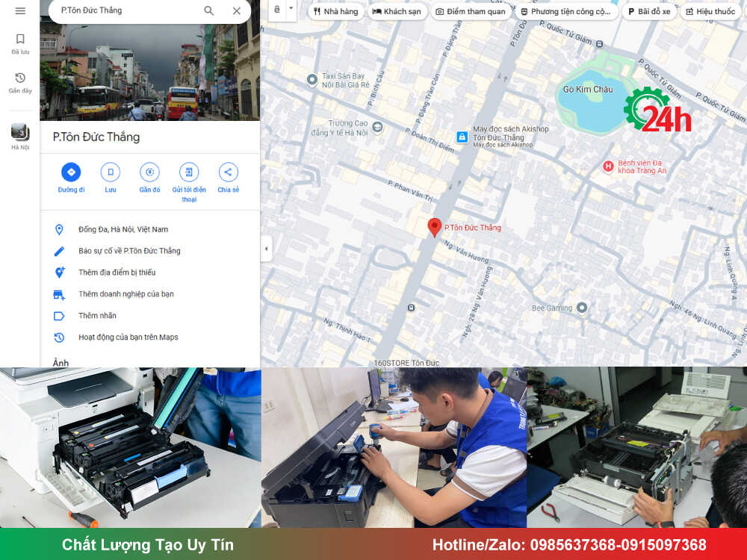
Task: Show Gần đây recent history
Action: (20, 83)
